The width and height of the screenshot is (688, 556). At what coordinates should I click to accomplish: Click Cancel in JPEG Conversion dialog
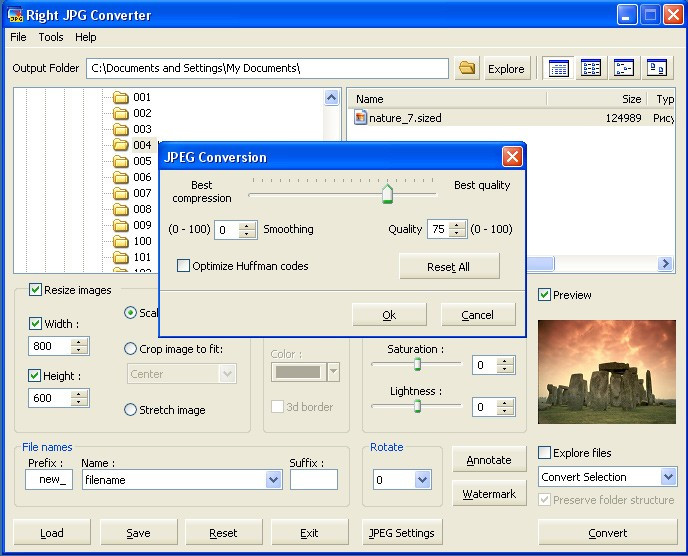coord(477,315)
